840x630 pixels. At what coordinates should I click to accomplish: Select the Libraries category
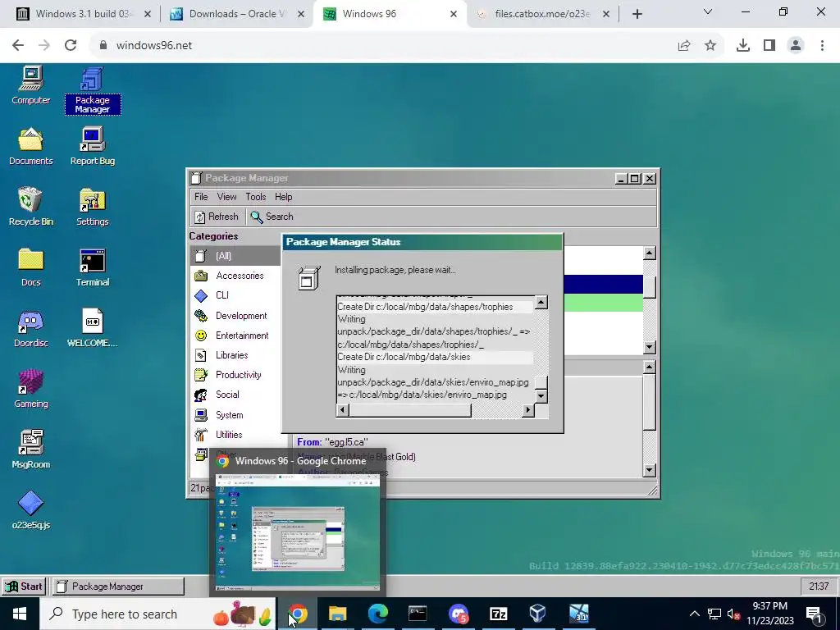(x=235, y=355)
